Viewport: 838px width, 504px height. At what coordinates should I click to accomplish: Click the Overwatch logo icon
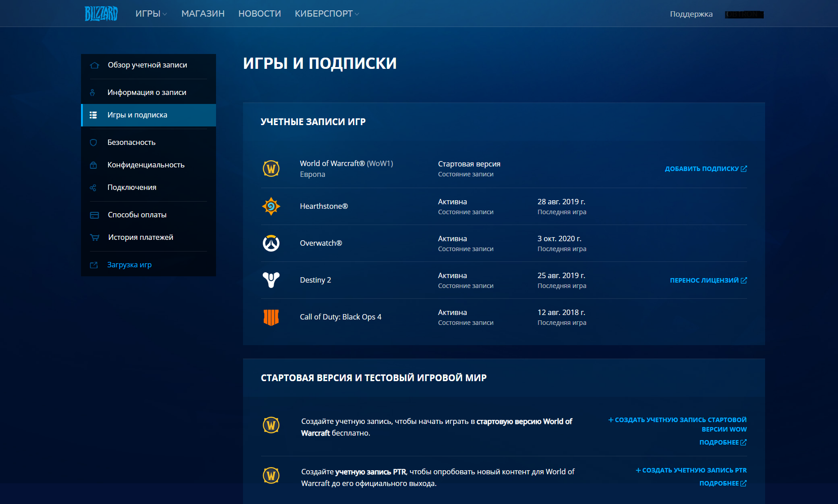tap(271, 243)
